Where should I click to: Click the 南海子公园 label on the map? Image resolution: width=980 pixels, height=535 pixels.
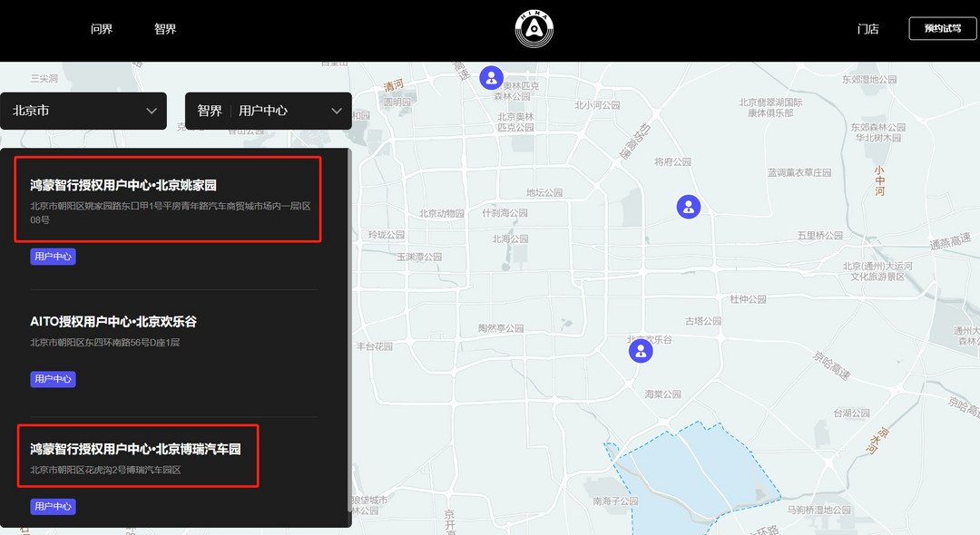click(x=615, y=501)
